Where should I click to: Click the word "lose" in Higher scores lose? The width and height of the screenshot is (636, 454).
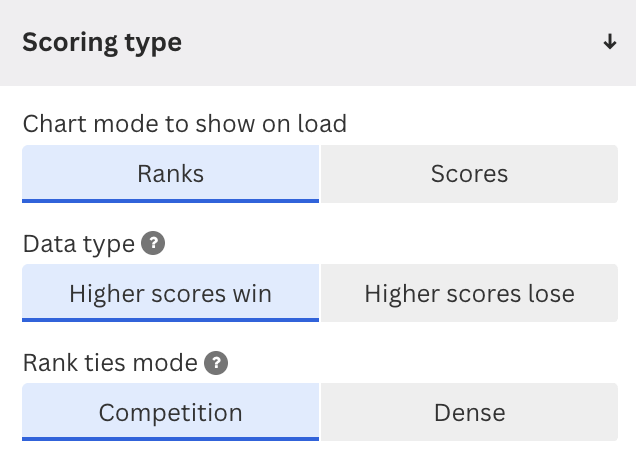tap(552, 293)
